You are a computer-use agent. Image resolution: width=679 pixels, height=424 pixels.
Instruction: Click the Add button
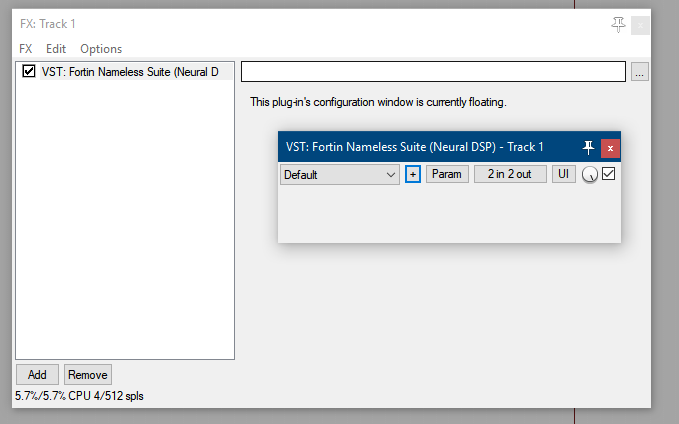37,375
